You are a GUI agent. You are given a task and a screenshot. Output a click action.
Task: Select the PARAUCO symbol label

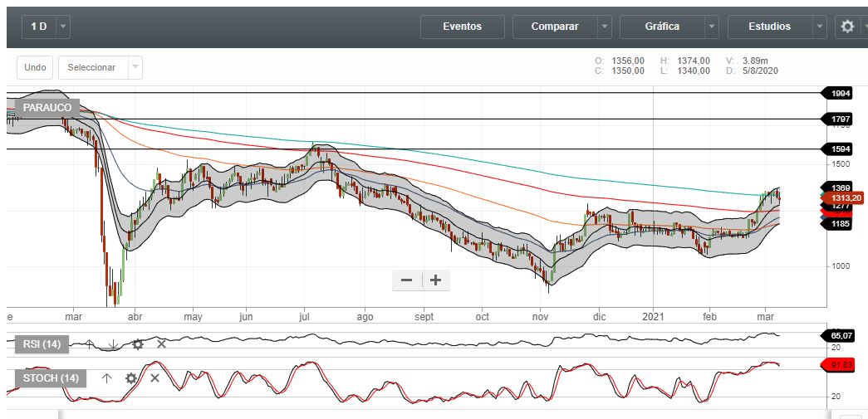coord(47,108)
